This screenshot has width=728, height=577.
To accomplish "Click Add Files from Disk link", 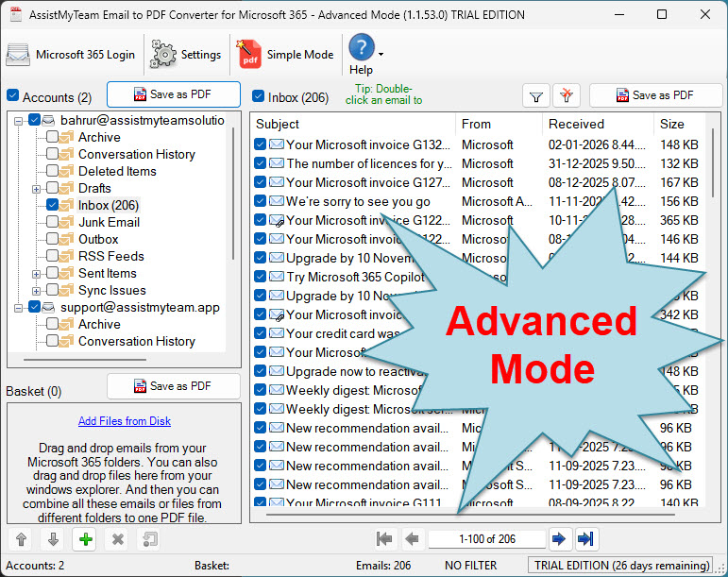I will point(125,421).
